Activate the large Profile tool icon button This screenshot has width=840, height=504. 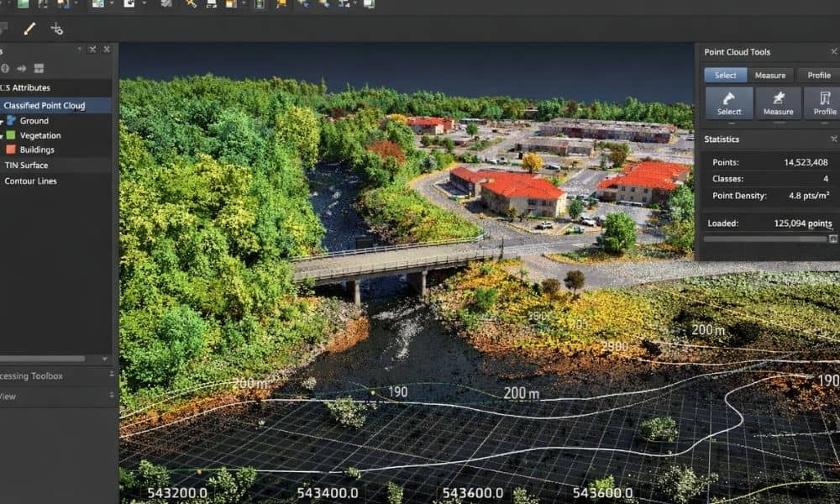(824, 102)
